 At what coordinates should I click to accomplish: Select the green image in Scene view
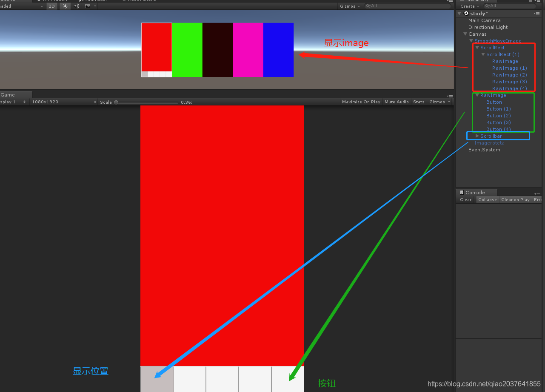pyautogui.click(x=187, y=50)
